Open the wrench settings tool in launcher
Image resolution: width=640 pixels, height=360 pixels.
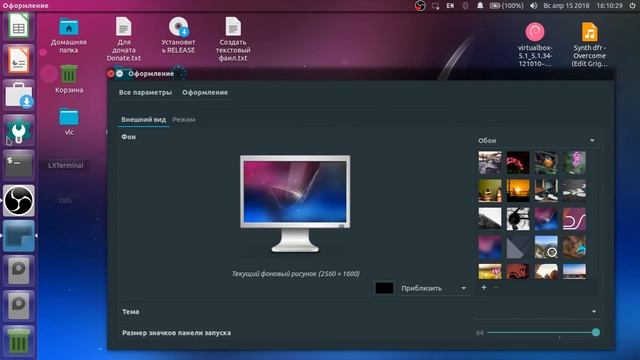(19, 131)
